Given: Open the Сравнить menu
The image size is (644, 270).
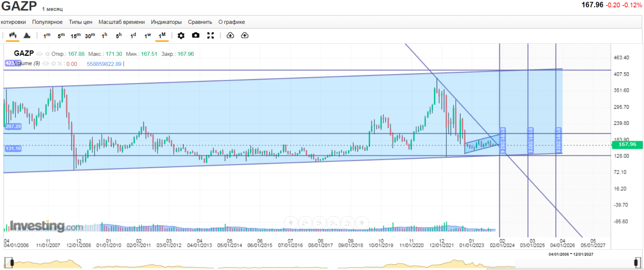Looking at the screenshot, I should 200,22.
